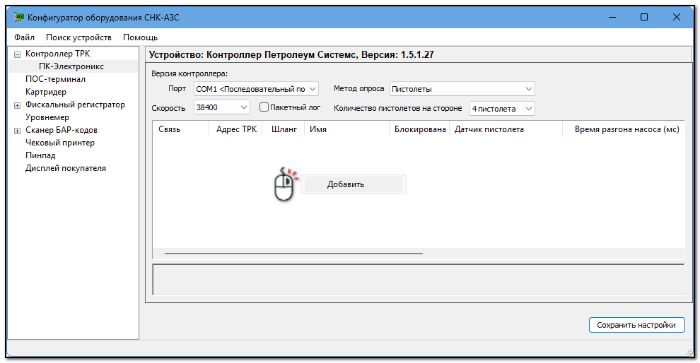700x363 pixels.
Task: Click the Датчик пистолета column header
Action: (506, 129)
